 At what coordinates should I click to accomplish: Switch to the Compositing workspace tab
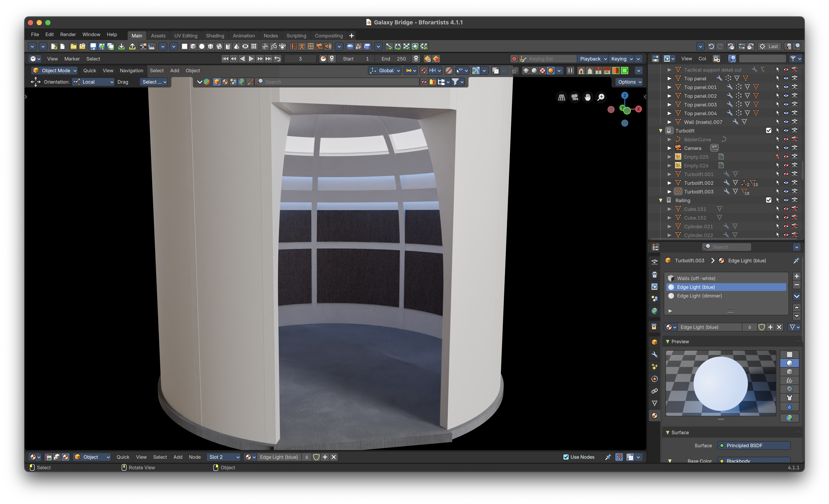pos(328,36)
